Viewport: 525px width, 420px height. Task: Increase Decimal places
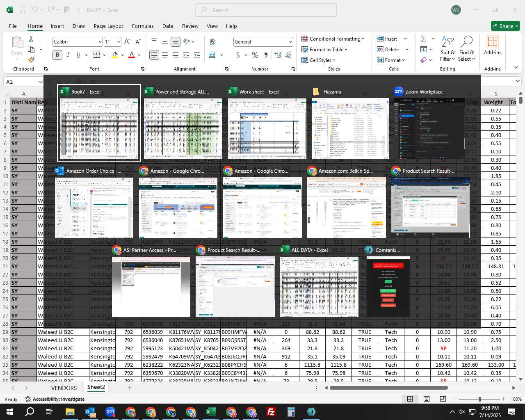(x=278, y=55)
